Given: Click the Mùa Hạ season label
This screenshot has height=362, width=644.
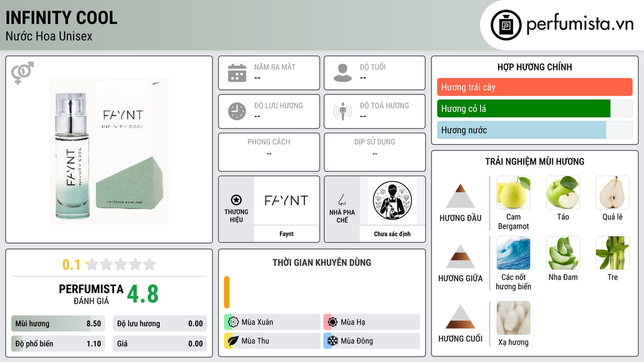Looking at the screenshot, I should pos(353,322).
